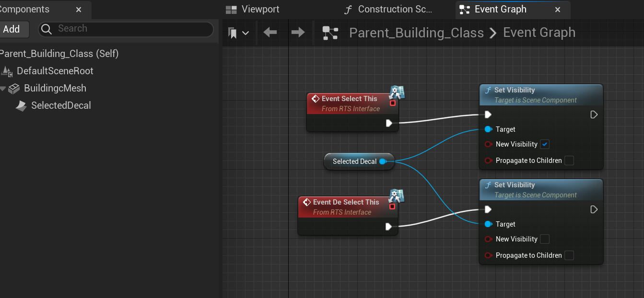Click Selected Decal output pin
This screenshot has height=298, width=644.
tap(383, 161)
